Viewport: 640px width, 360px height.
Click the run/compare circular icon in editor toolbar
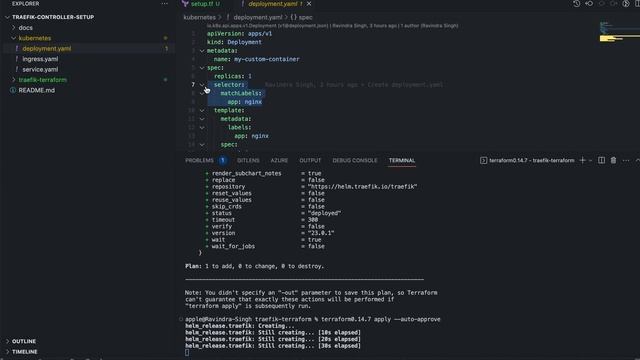(x=626, y=4)
